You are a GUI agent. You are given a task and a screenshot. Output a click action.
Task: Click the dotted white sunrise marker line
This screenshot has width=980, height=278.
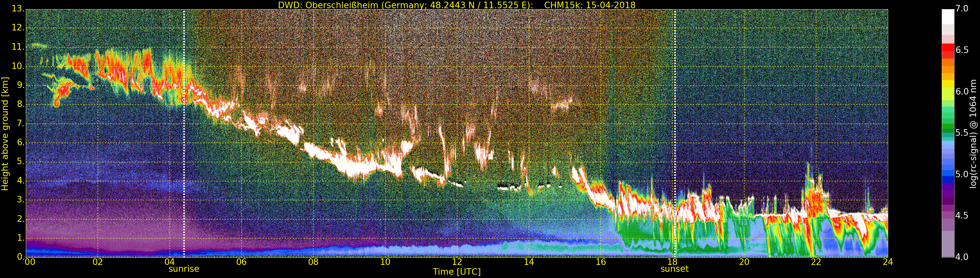[184, 133]
